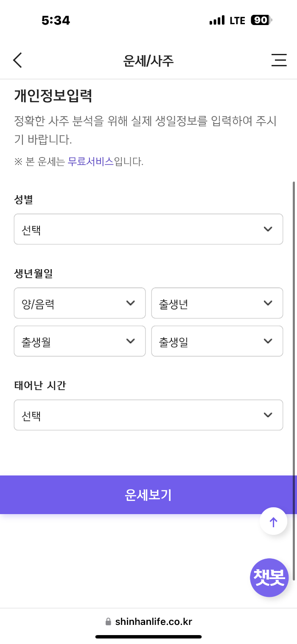Expand the 출생월 dropdown

tap(80, 341)
